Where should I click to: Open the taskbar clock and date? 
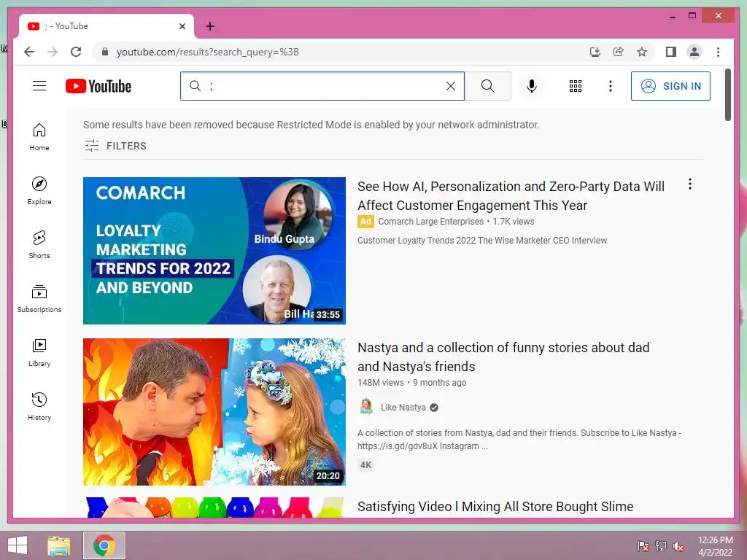(715, 545)
